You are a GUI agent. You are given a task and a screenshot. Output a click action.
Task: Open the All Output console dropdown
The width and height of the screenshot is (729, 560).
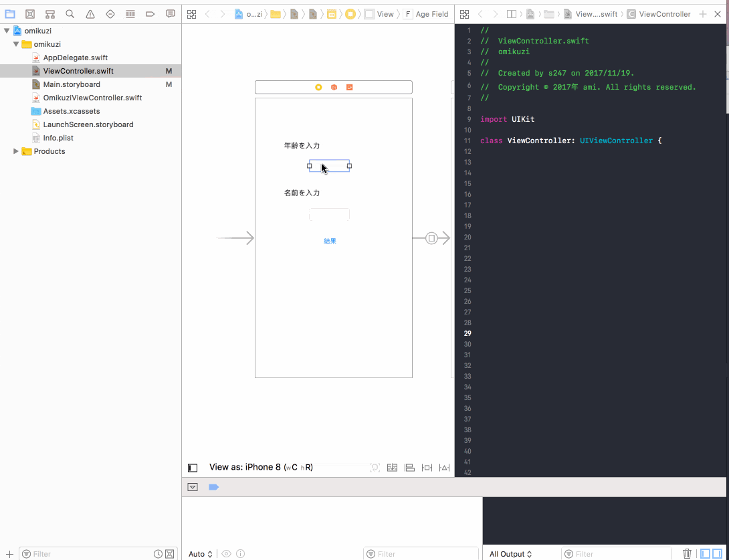510,554
